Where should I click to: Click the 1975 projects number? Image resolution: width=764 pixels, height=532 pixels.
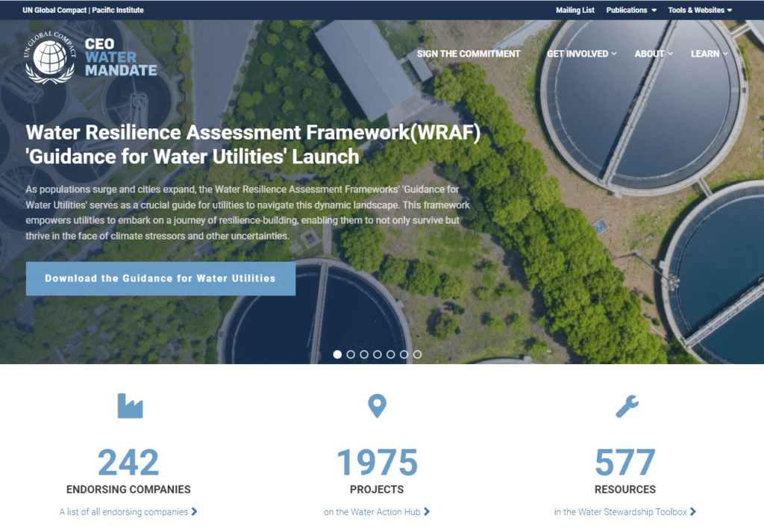click(x=377, y=463)
